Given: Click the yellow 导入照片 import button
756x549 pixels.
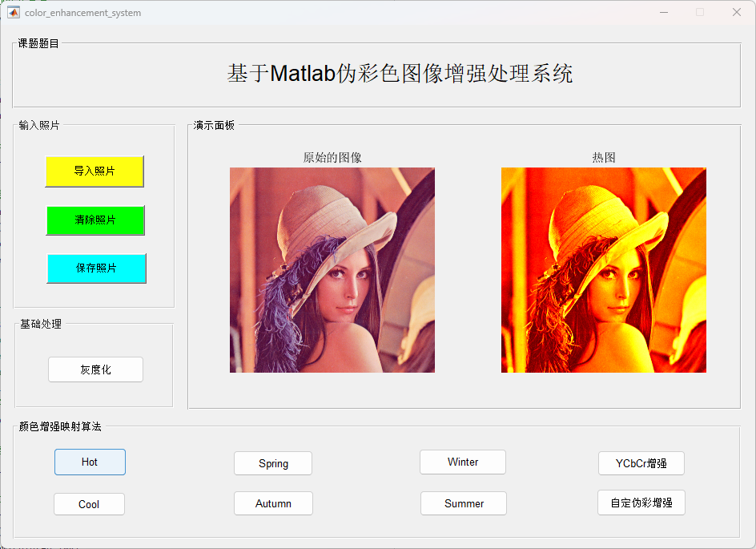Looking at the screenshot, I should point(94,172).
